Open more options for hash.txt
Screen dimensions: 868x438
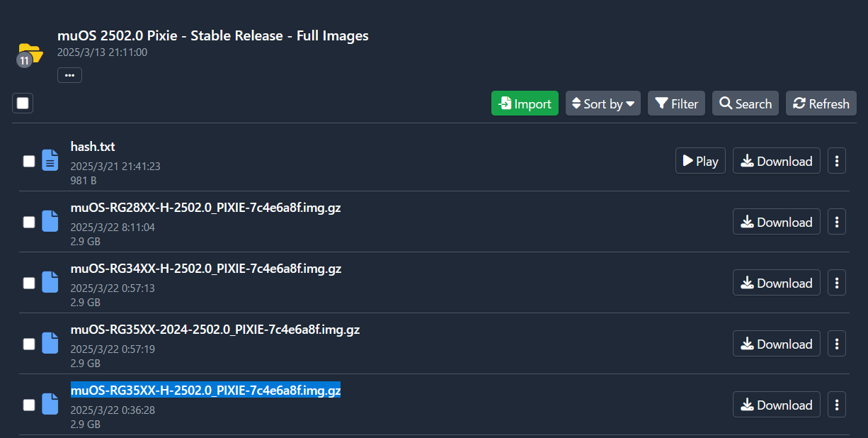click(837, 161)
